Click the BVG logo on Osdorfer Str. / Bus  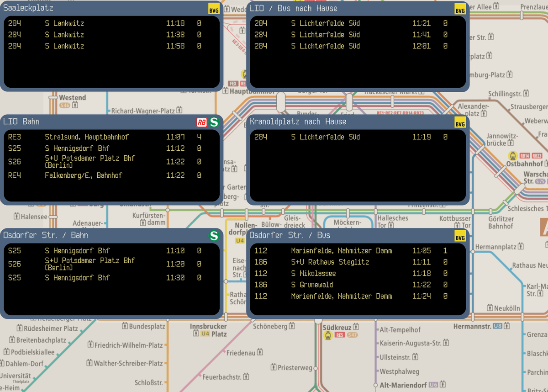pos(460,236)
